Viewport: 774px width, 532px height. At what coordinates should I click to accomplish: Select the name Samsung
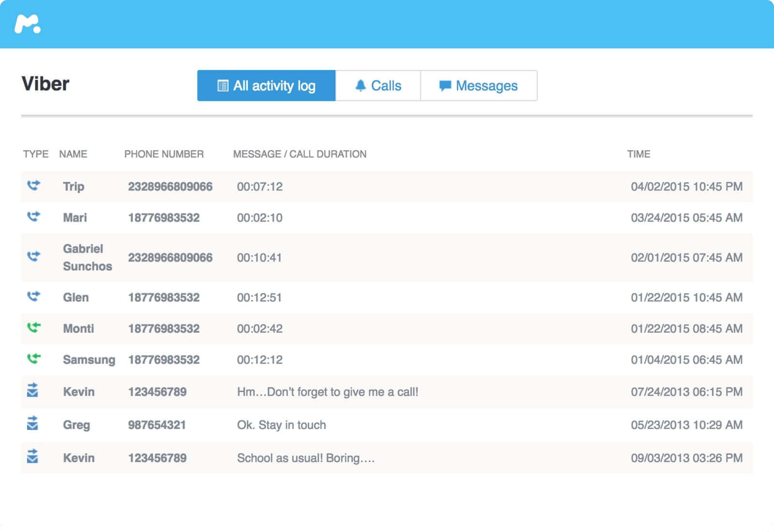89,360
